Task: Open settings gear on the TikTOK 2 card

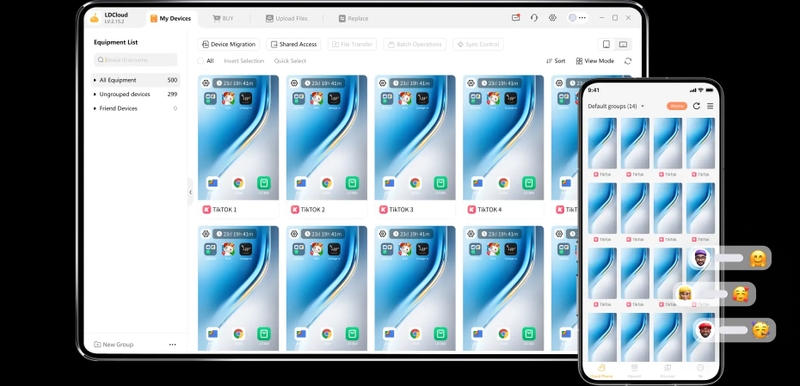Action: point(294,83)
